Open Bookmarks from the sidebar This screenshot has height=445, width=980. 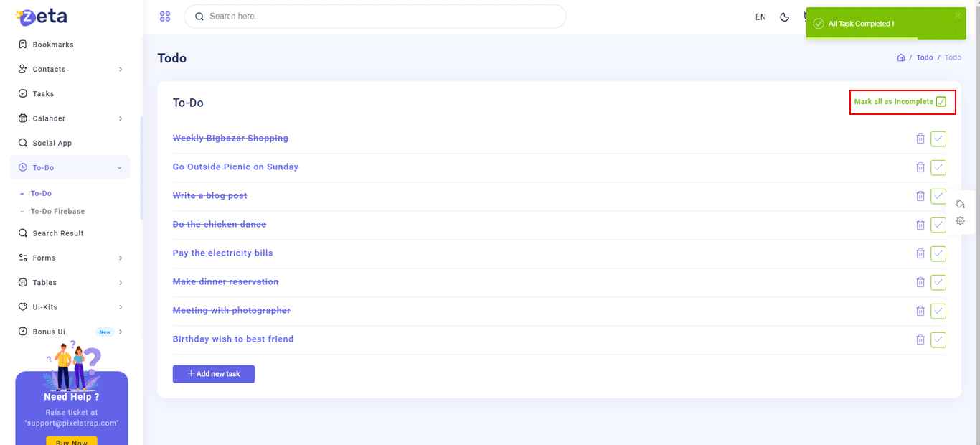click(x=53, y=44)
